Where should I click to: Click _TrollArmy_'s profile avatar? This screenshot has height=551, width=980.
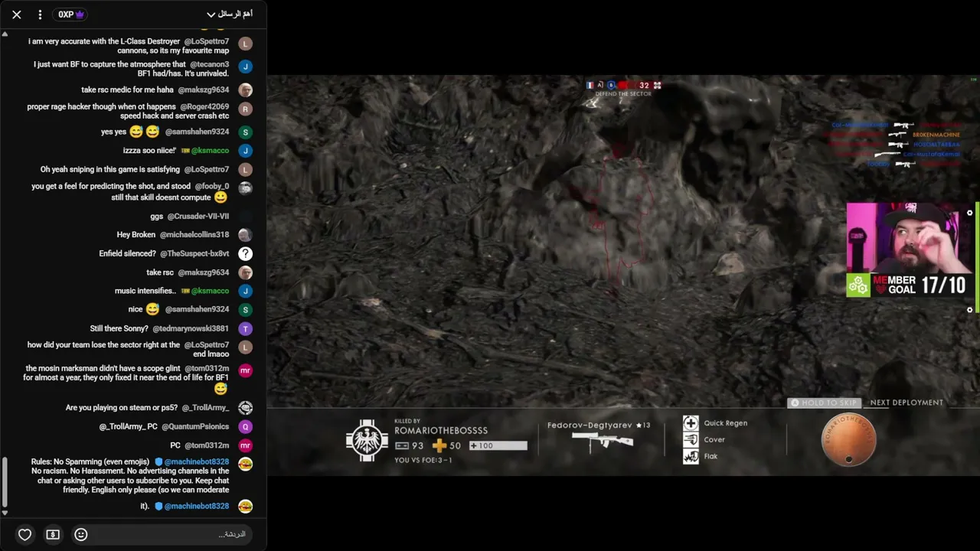pos(245,408)
